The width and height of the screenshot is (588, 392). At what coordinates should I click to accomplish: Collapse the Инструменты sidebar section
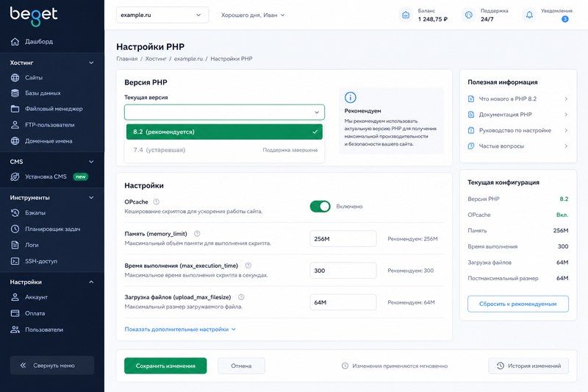point(91,198)
